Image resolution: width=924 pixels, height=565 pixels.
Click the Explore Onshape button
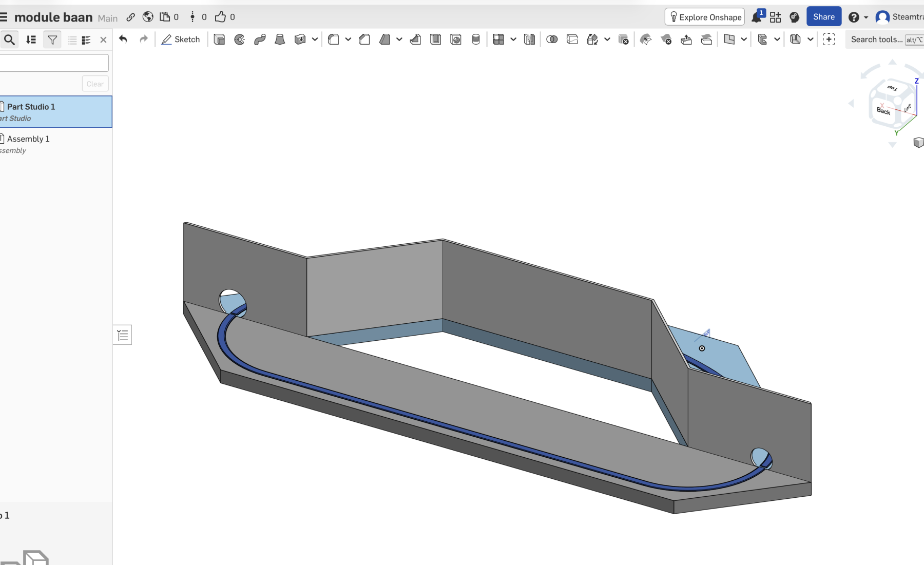(x=705, y=17)
